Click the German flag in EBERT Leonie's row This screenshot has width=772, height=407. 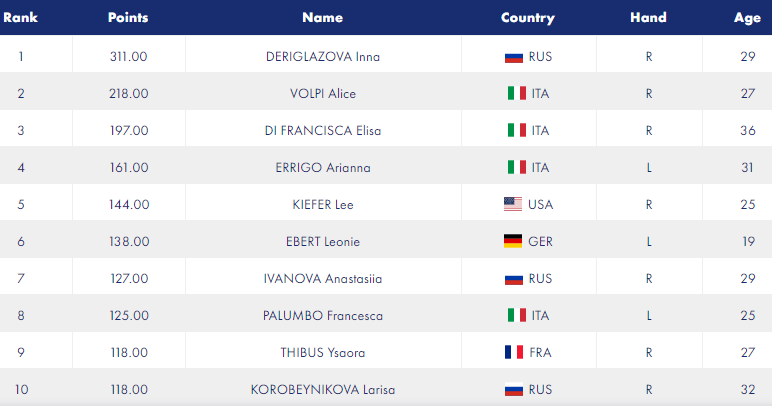(x=513, y=241)
